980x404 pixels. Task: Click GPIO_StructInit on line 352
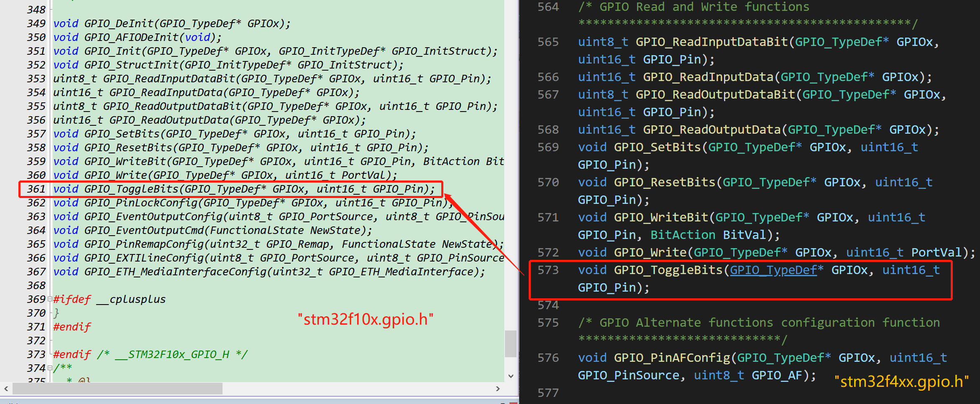coord(132,65)
